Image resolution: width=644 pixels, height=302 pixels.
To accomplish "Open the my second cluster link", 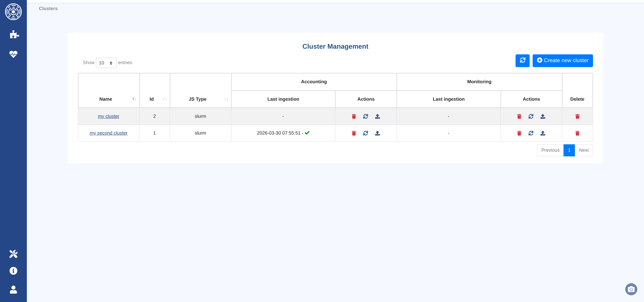I will (109, 133).
